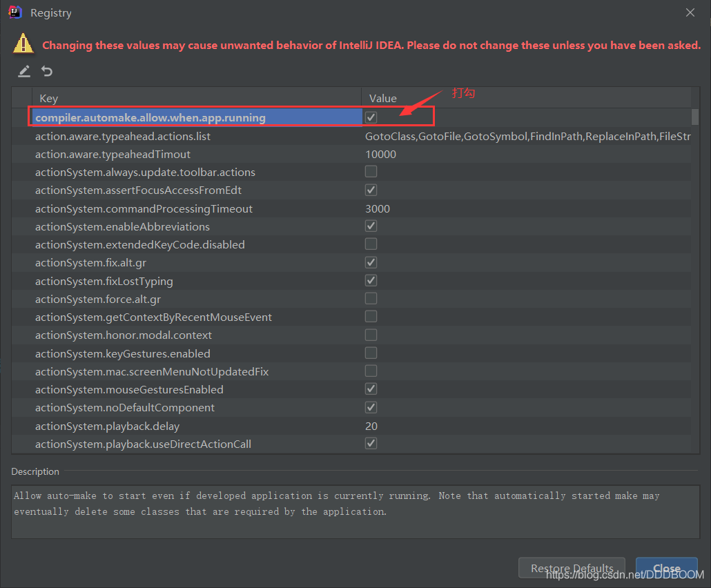Uncheck actionSystem.playback.useDirectActionCall box
The height and width of the screenshot is (588, 711).
371,443
